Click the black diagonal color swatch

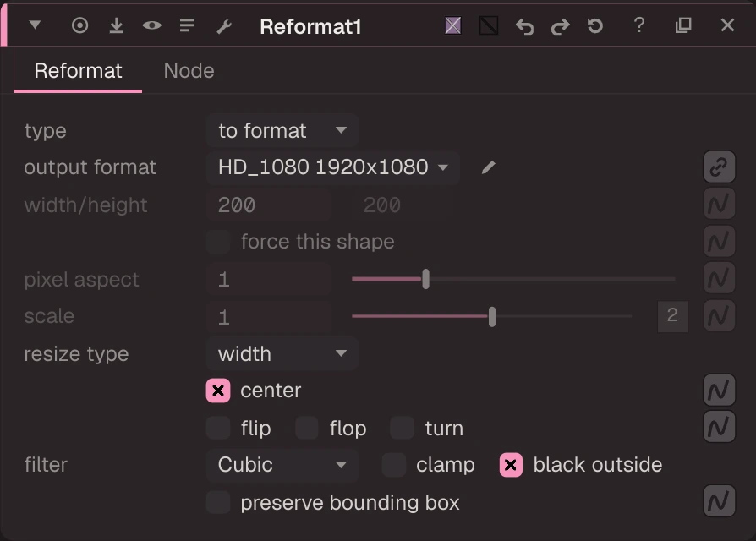coord(489,25)
